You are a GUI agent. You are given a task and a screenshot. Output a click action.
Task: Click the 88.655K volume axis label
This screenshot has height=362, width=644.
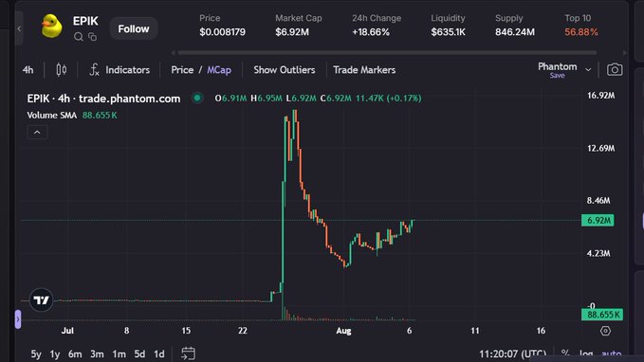point(602,315)
